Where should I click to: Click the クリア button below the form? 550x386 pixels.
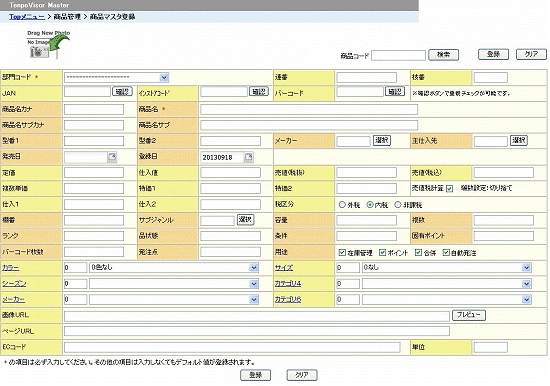point(302,375)
